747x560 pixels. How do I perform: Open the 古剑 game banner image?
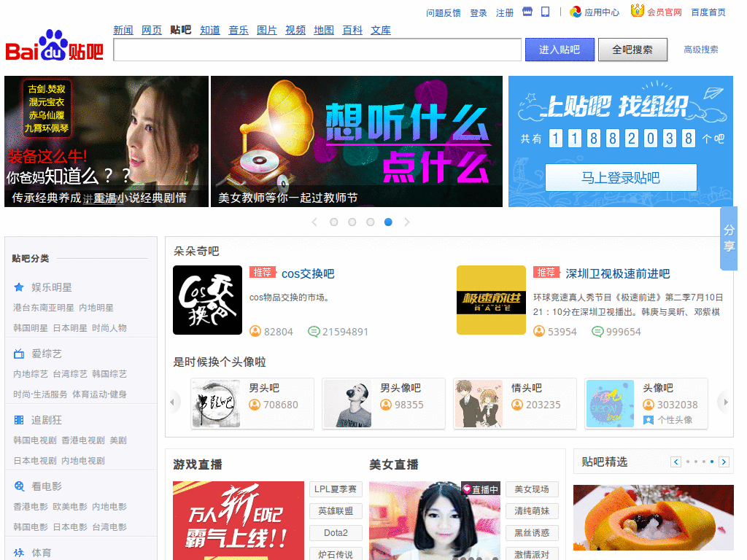tap(107, 141)
